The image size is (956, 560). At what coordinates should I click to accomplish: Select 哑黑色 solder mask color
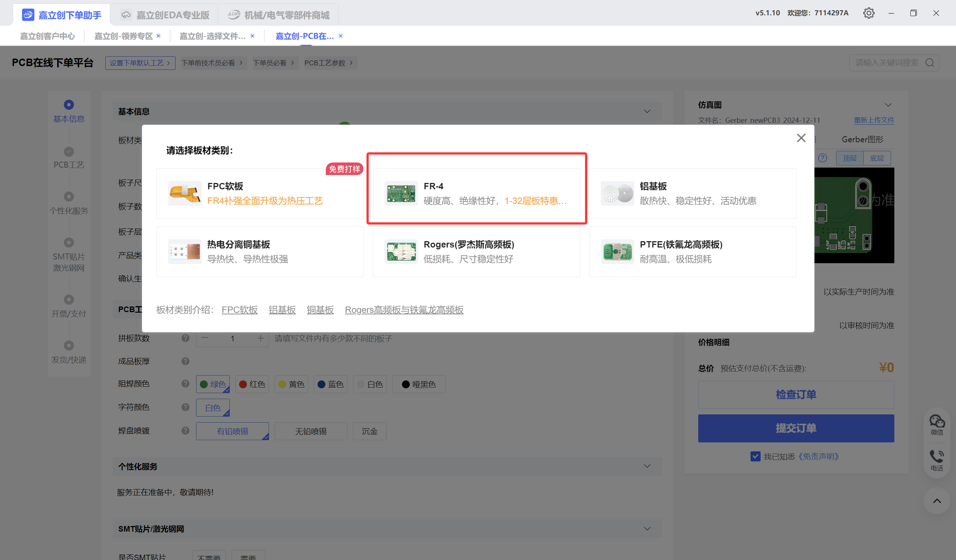(418, 384)
